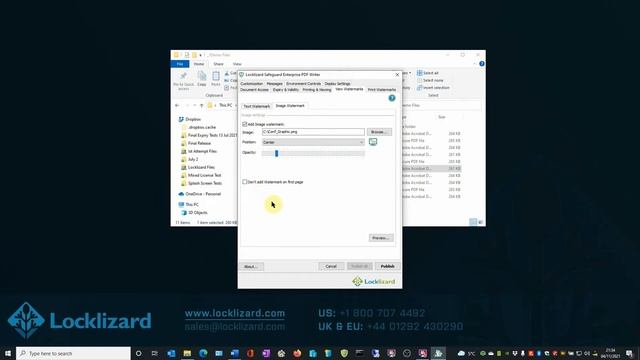Open the Display Settings tab
The height and width of the screenshot is (360, 640).
pos(337,84)
